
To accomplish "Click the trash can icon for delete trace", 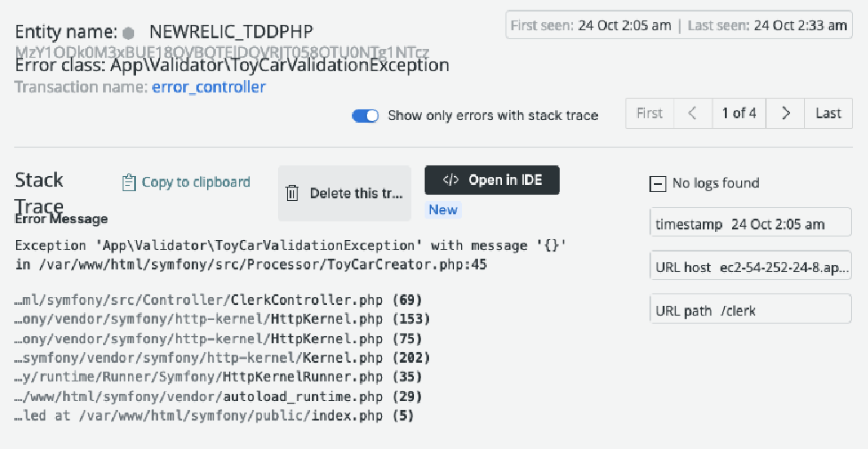I will [291, 194].
